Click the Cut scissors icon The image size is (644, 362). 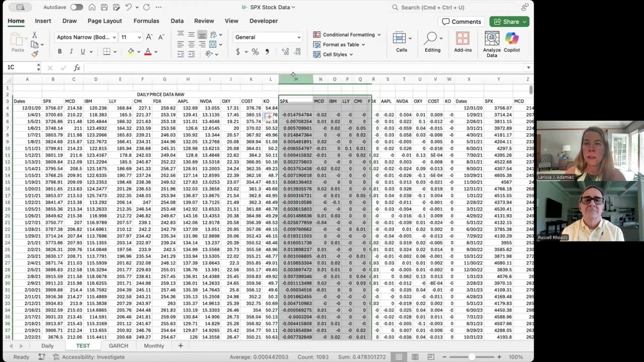34,35
